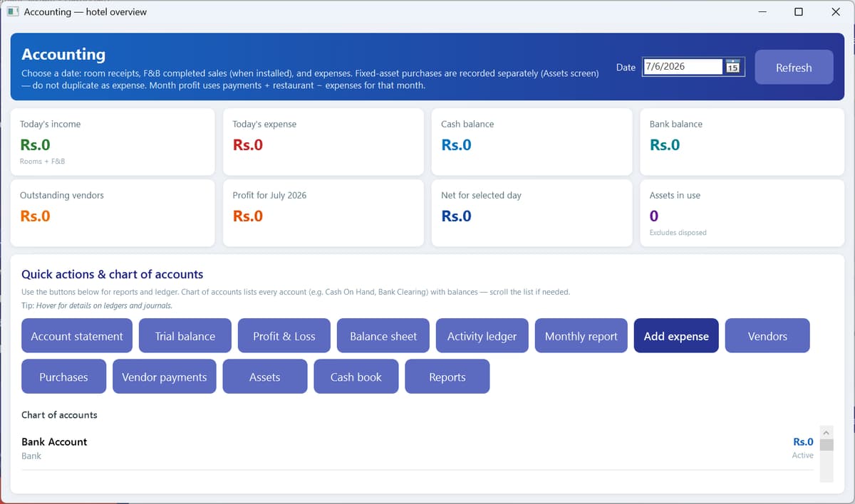Select the Bank Account row in chart of accounts

pyautogui.click(x=418, y=448)
